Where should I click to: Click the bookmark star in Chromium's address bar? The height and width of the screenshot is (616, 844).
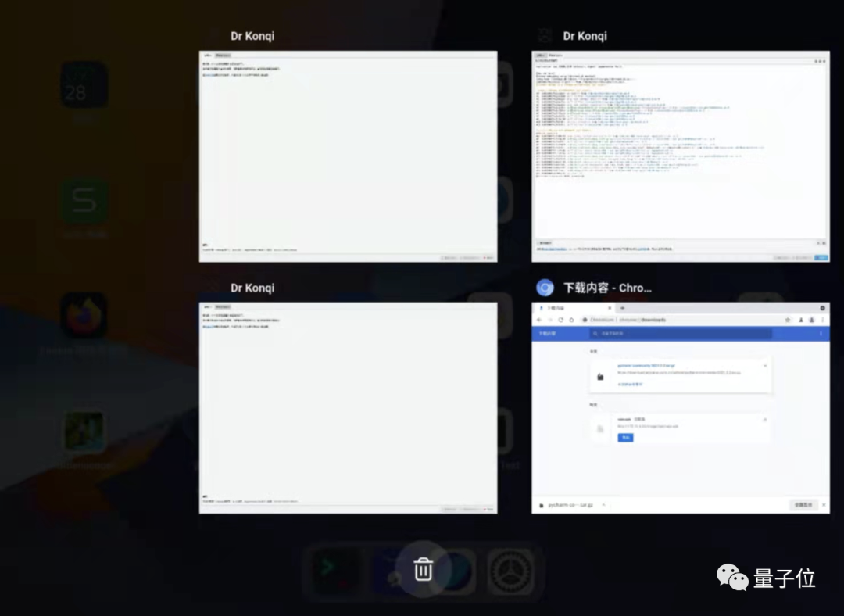tap(788, 320)
